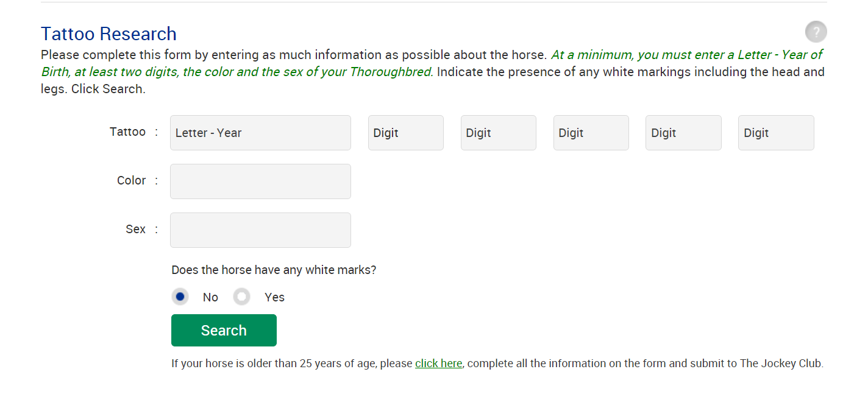
Task: Click the green Search button
Action: coord(224,330)
